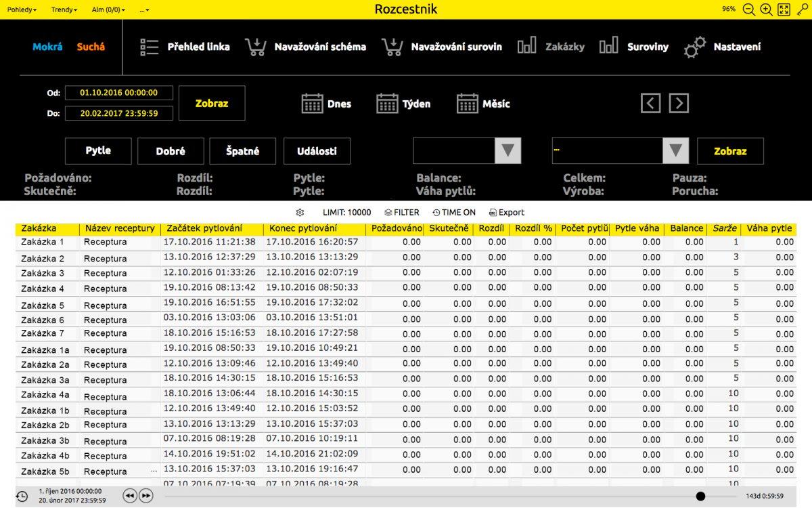Click the fullscreen expand icon

pyautogui.click(x=784, y=9)
